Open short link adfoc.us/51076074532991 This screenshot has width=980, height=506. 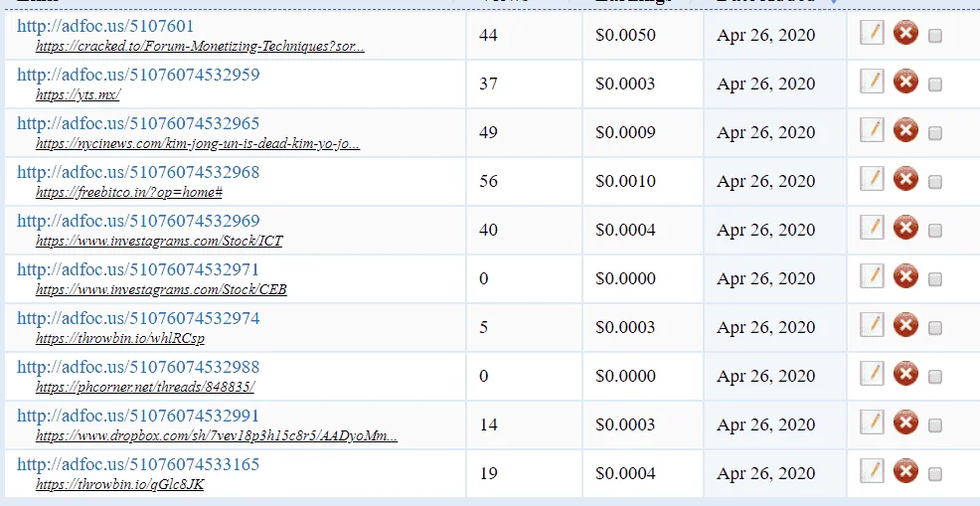click(x=138, y=416)
